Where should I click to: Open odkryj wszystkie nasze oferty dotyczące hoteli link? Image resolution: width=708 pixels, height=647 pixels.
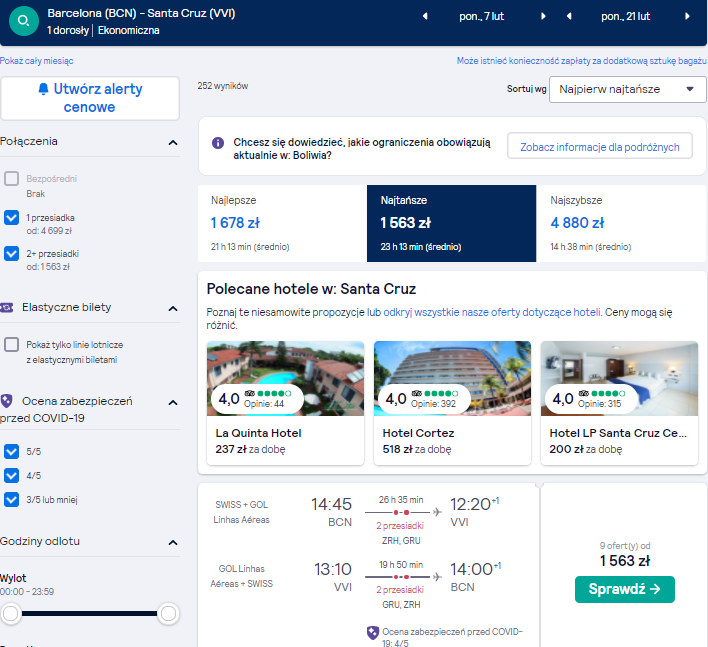[x=492, y=312]
